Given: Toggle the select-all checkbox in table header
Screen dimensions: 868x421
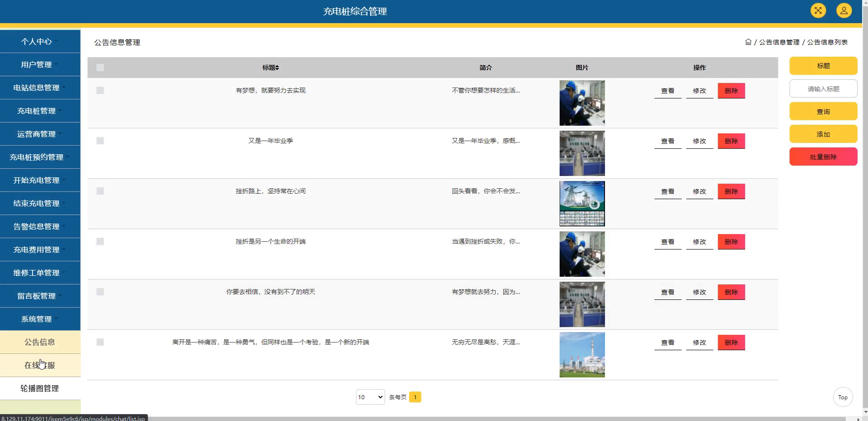Looking at the screenshot, I should [100, 68].
